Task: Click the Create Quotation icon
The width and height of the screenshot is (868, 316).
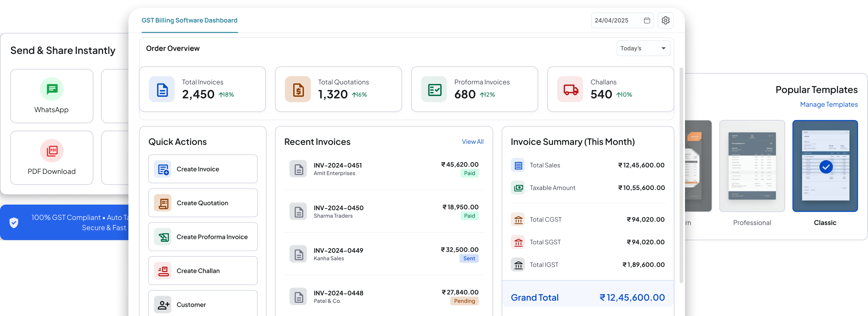Action: point(163,203)
